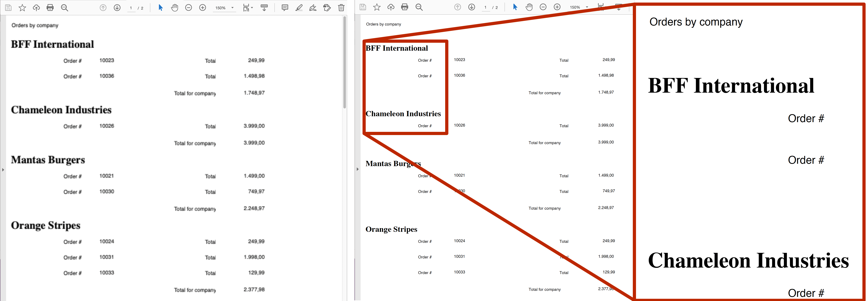Click total 749,97 in right window
Image resolution: width=868 pixels, height=301 pixels.
point(609,191)
